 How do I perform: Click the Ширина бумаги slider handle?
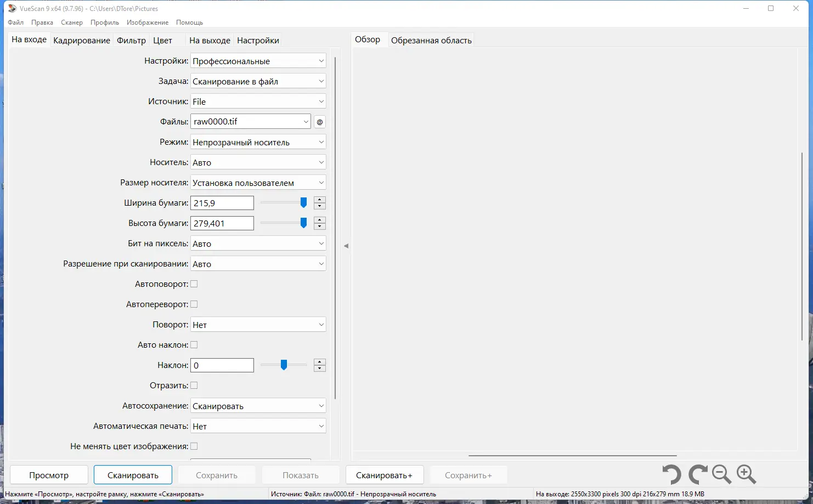tap(303, 203)
